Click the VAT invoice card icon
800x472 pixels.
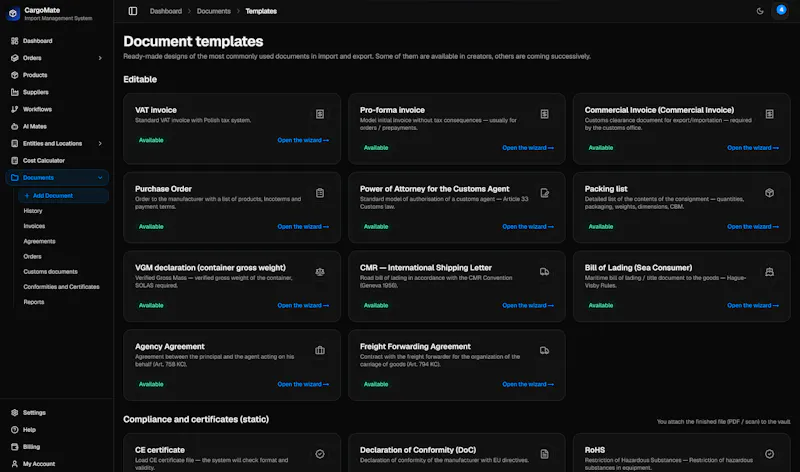click(x=320, y=114)
